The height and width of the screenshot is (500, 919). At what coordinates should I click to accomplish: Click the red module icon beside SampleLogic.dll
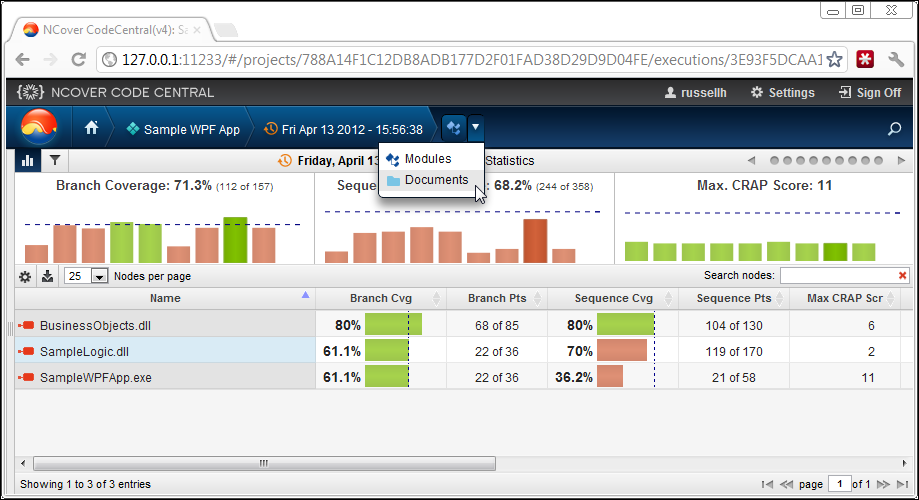tap(26, 351)
